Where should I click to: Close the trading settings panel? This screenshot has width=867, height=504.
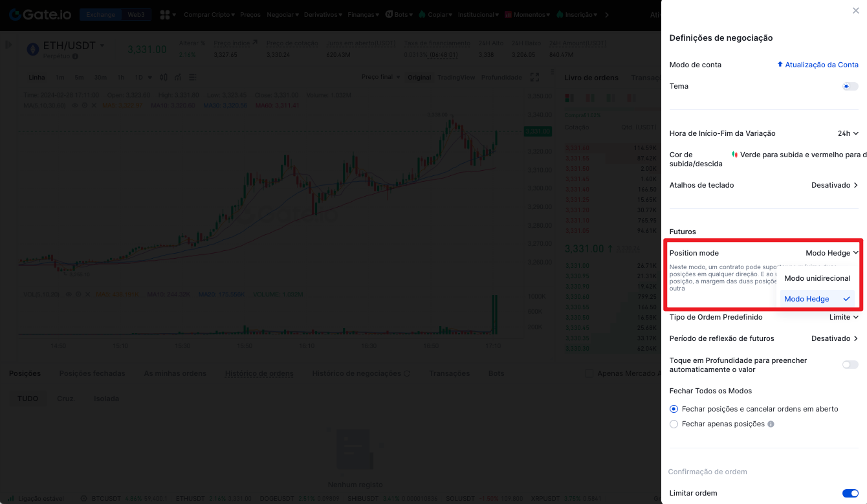point(856,11)
